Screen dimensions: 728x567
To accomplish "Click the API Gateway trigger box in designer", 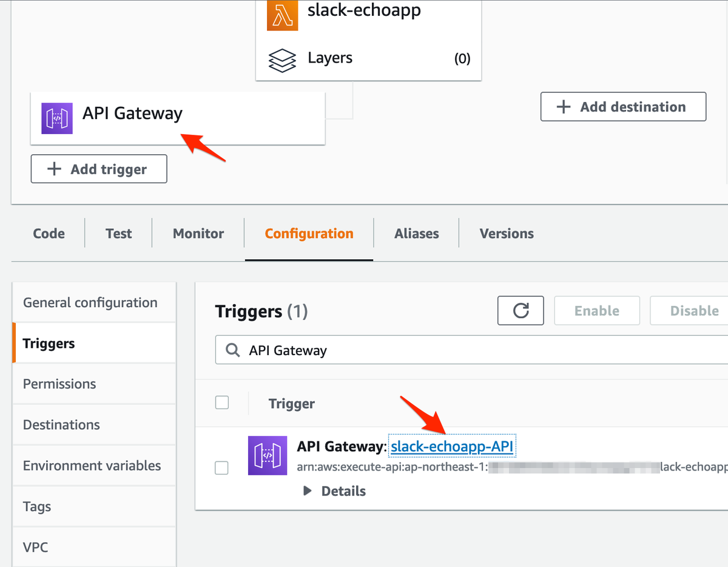I will pyautogui.click(x=178, y=118).
